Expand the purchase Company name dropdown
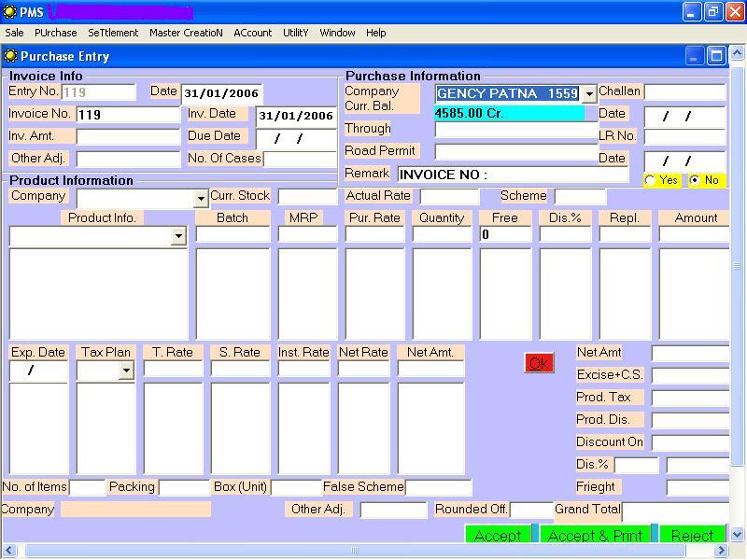This screenshot has width=747, height=560. (x=589, y=94)
